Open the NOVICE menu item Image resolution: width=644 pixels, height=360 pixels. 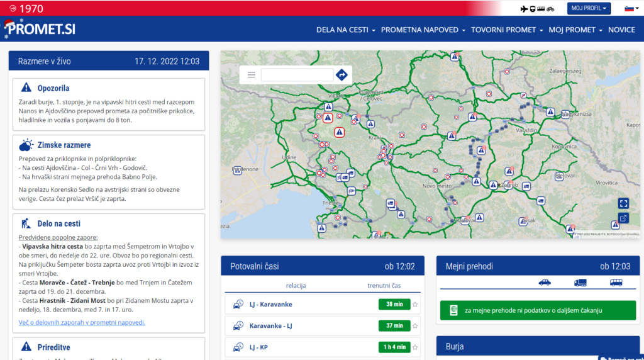(x=621, y=30)
